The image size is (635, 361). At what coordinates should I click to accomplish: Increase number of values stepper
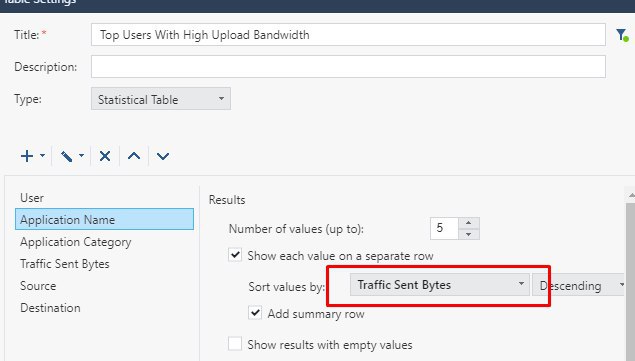pos(469,223)
